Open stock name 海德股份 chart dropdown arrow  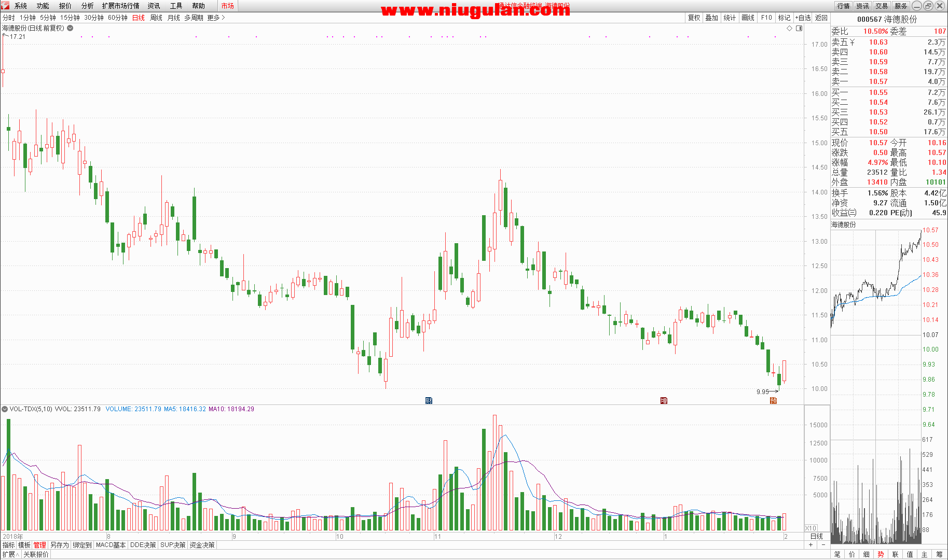tap(70, 28)
